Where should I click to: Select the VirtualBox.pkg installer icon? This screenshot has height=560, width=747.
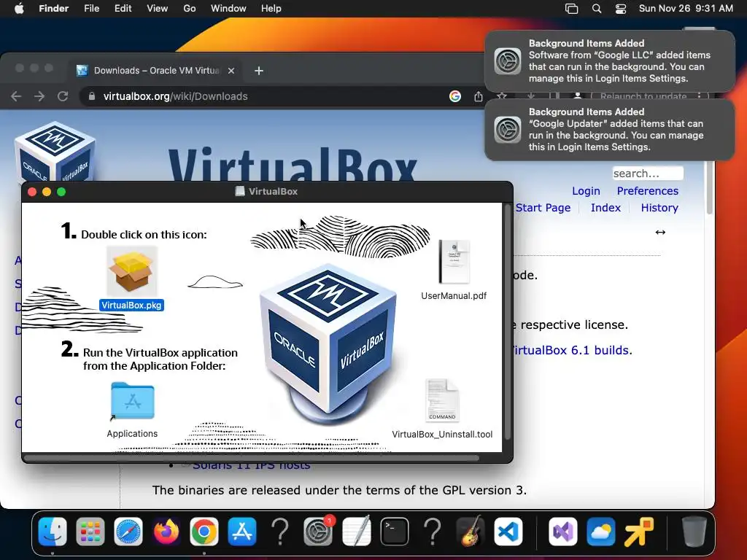pos(131,271)
